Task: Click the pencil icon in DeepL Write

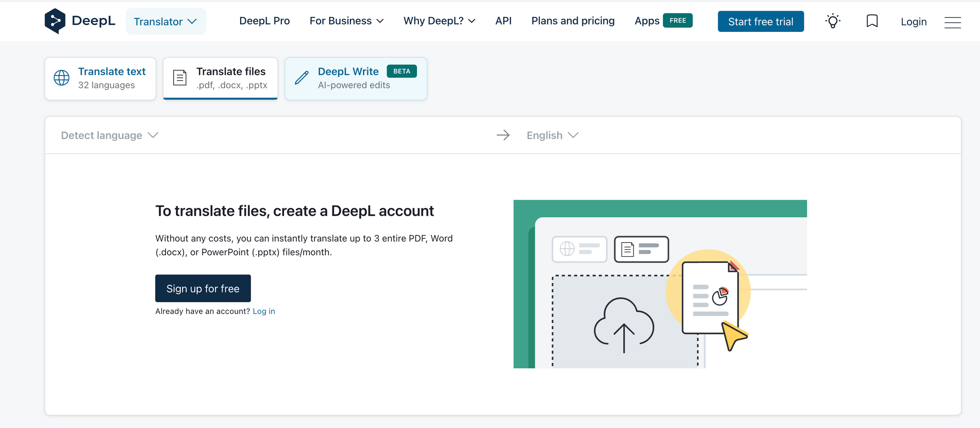Action: click(302, 78)
